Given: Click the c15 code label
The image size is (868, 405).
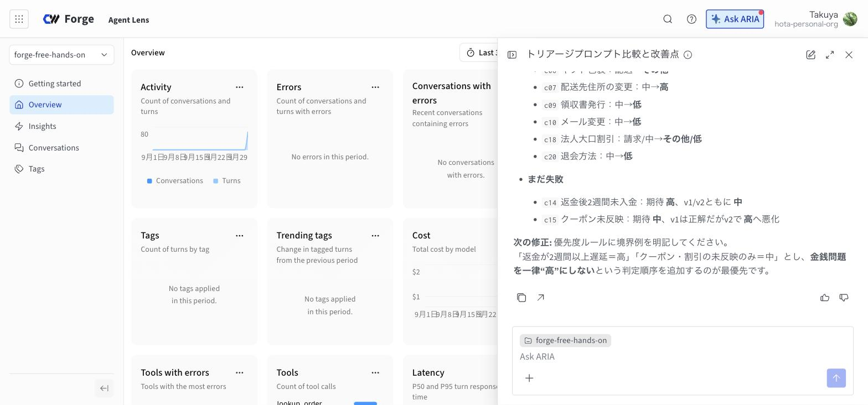Looking at the screenshot, I should 550,220.
